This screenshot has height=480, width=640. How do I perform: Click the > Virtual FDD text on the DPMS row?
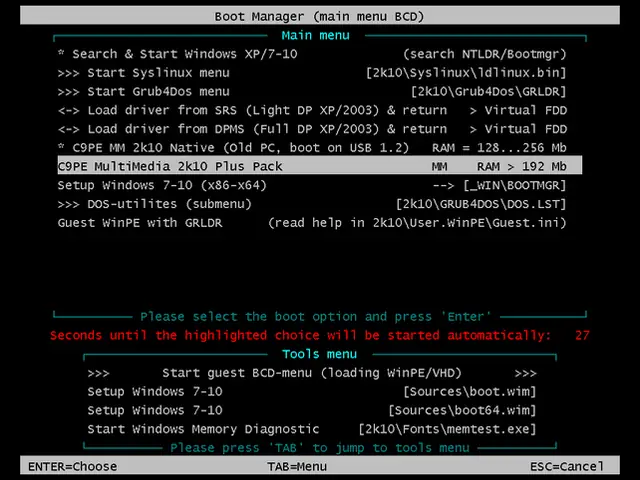(518, 129)
